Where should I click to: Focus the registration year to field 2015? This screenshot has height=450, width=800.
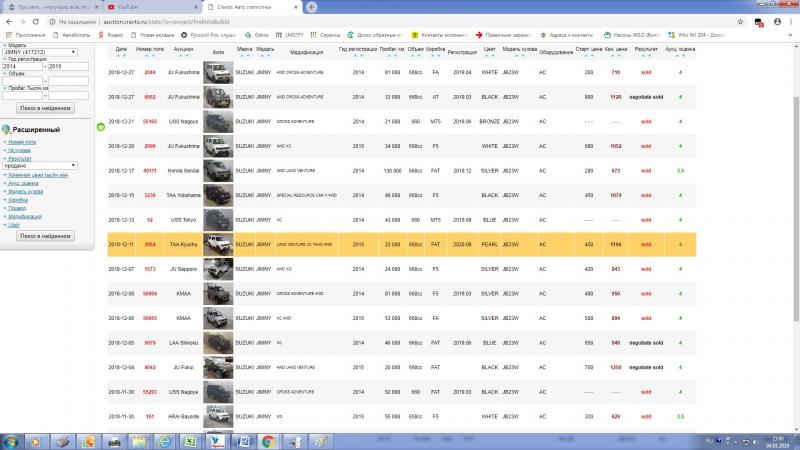click(68, 66)
